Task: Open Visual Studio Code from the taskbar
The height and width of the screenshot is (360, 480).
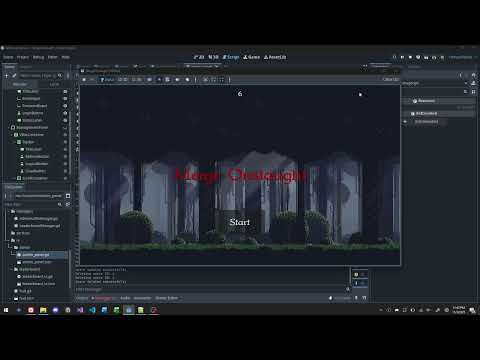Action: [x=92, y=310]
